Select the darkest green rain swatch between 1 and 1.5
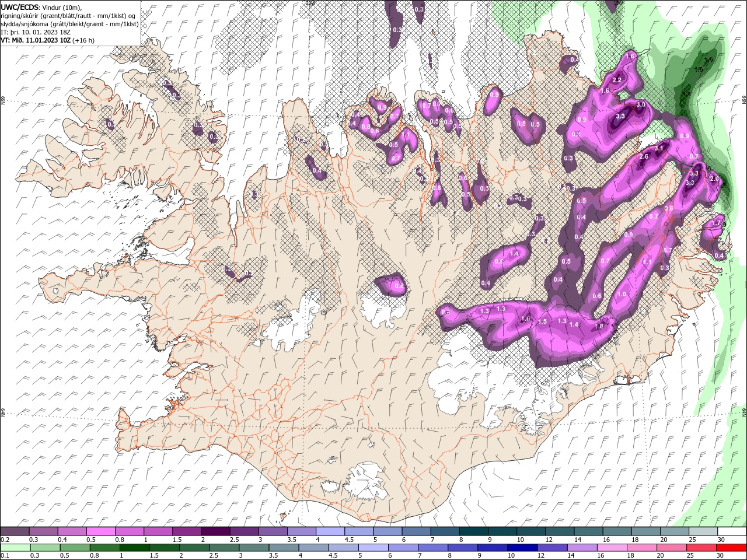Image resolution: width=747 pixels, height=560 pixels. (134, 548)
